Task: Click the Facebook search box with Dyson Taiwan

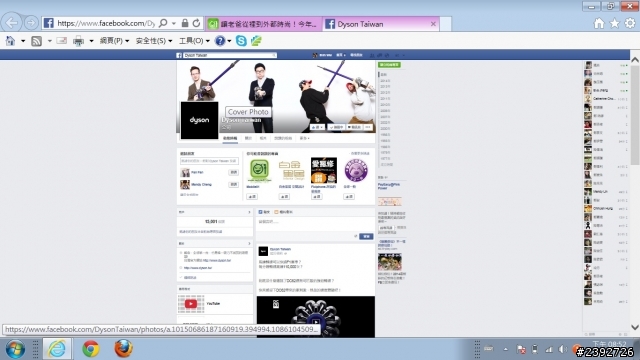Action: (x=230, y=55)
